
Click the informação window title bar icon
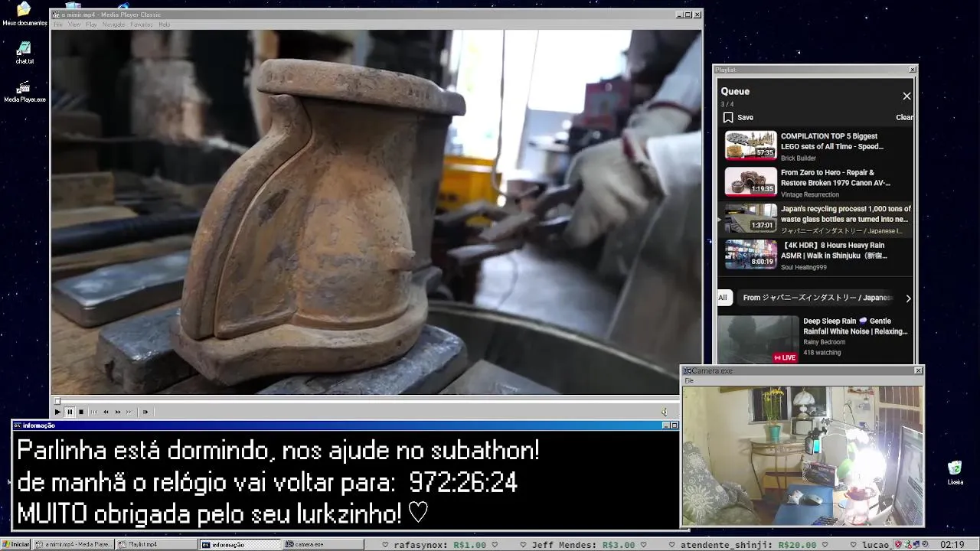tap(18, 425)
